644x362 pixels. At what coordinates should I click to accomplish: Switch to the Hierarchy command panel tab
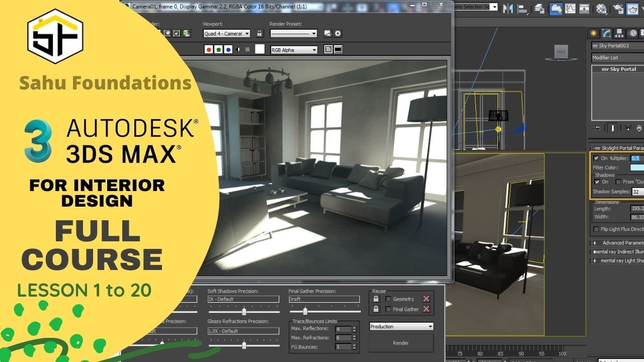point(620,33)
